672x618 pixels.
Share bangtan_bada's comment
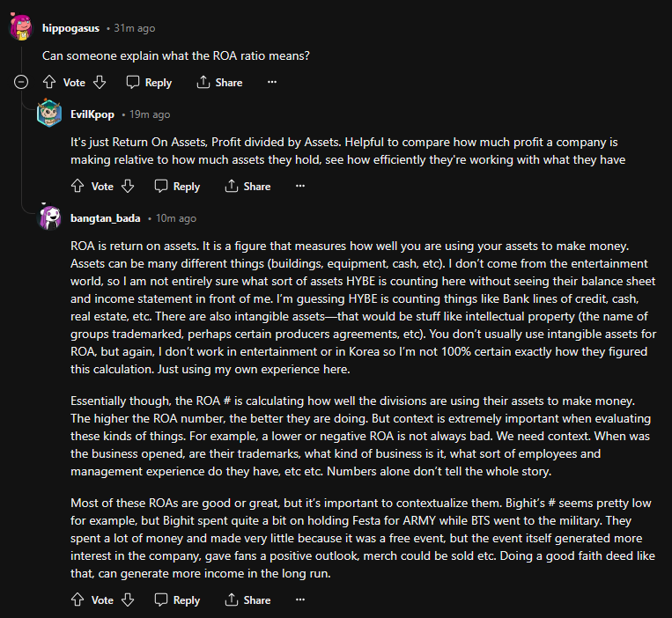[247, 600]
